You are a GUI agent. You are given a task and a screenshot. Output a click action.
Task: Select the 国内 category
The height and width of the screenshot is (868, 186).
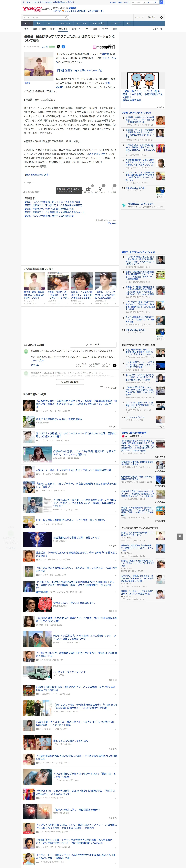tap(35, 29)
